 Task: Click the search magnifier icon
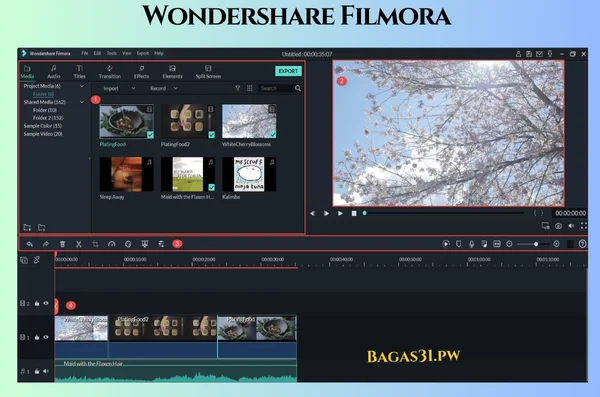pos(298,88)
